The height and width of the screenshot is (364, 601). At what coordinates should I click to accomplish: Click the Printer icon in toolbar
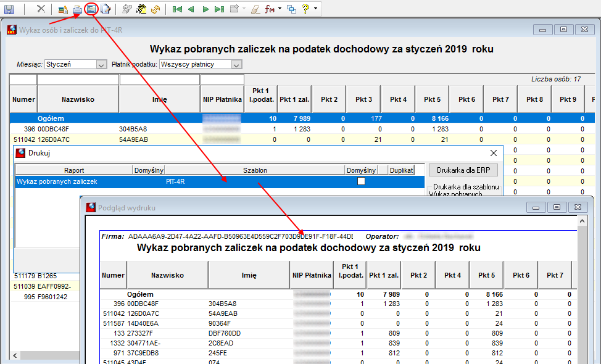coord(77,9)
